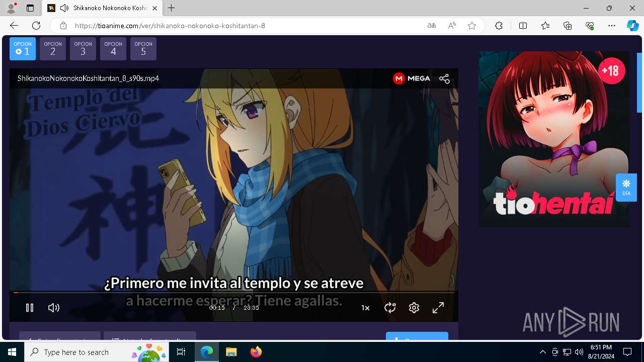View site information lock icon

click(x=63, y=26)
